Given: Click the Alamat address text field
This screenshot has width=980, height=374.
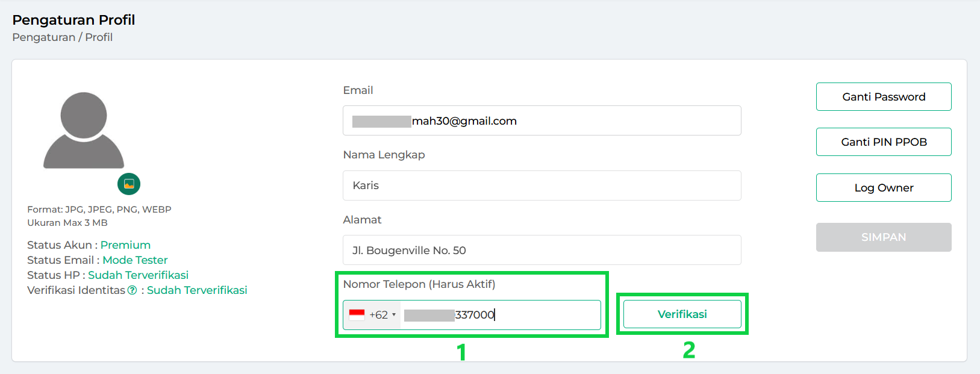Looking at the screenshot, I should pyautogui.click(x=541, y=250).
